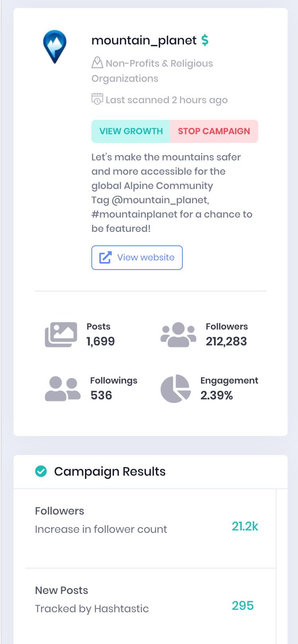Click the Campaign Results green checkmark
Image resolution: width=298 pixels, height=644 pixels.
(41, 471)
